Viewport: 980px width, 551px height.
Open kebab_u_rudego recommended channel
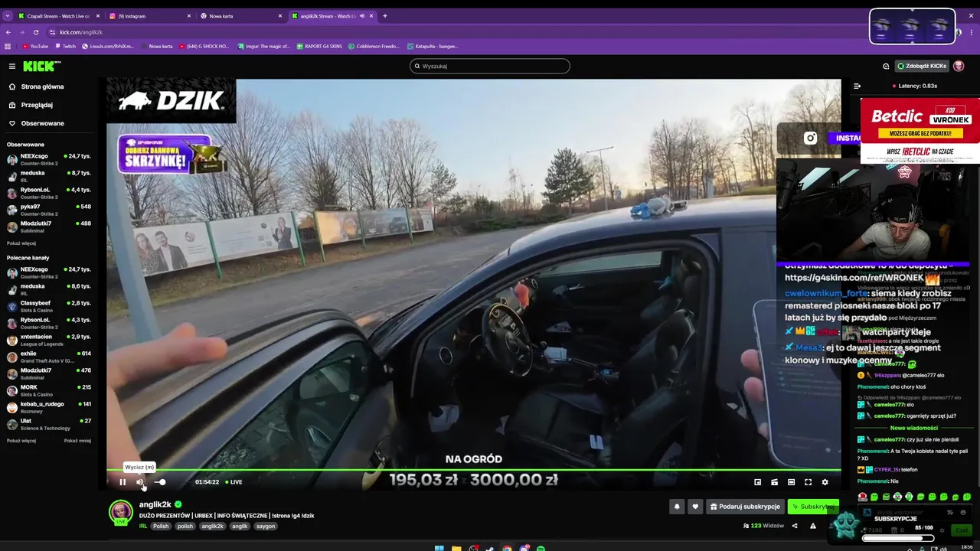(48, 407)
